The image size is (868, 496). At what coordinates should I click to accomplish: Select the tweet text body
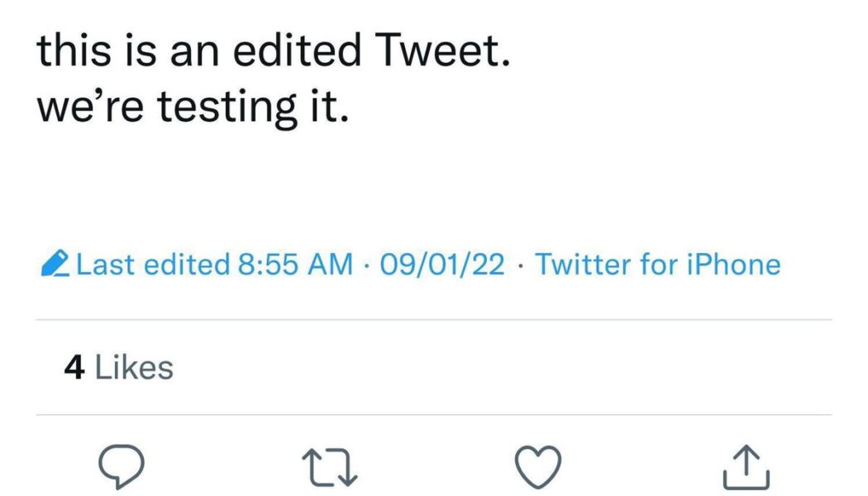(273, 74)
